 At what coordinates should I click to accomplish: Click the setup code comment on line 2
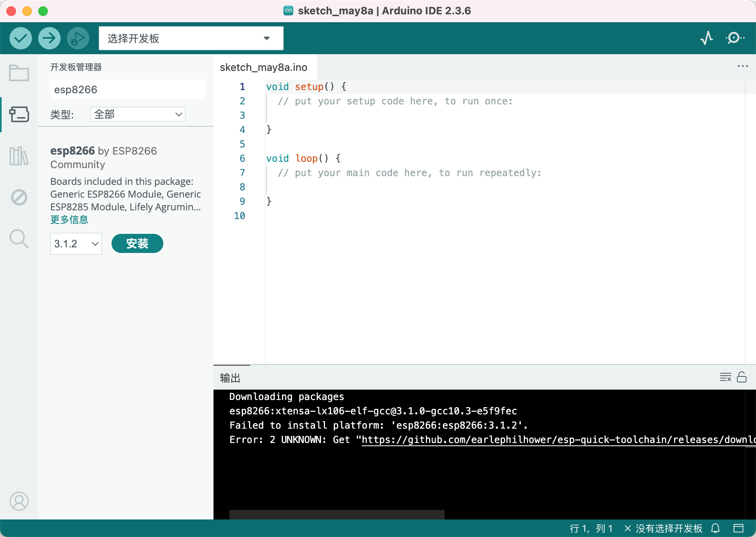click(395, 101)
